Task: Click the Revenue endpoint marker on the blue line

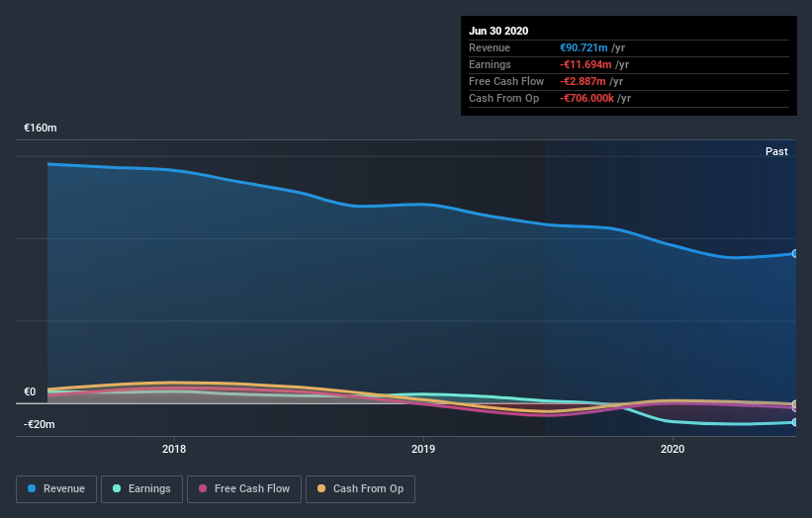Action: pyautogui.click(x=794, y=254)
